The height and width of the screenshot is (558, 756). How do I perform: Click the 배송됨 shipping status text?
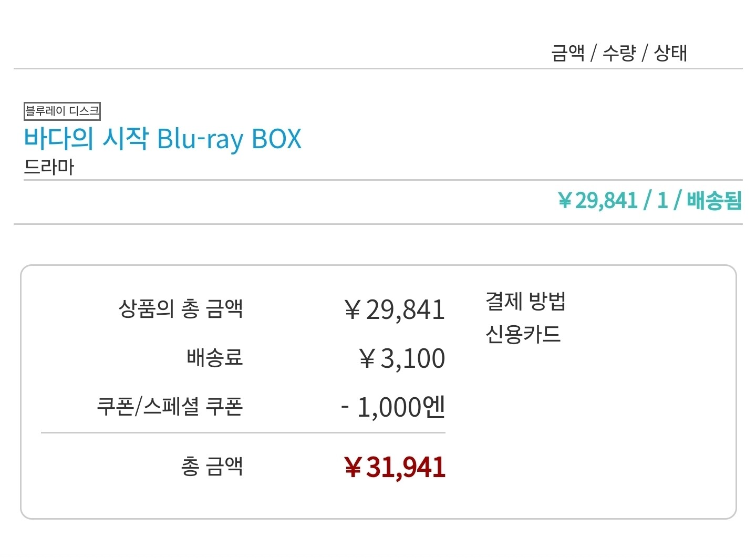click(714, 201)
